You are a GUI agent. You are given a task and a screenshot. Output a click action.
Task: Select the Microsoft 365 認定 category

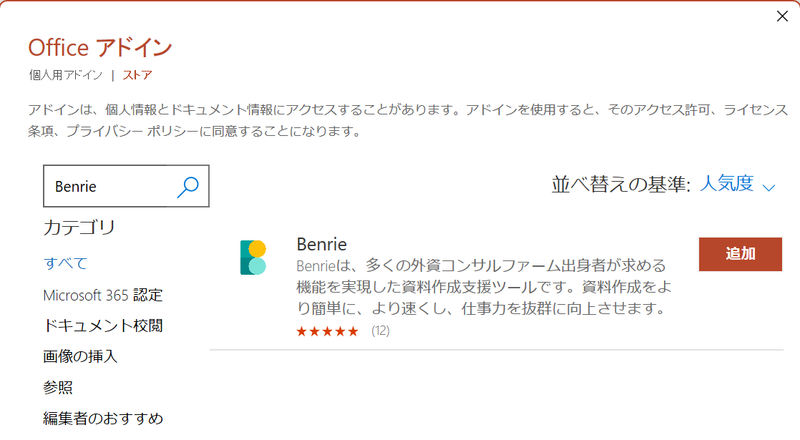click(x=103, y=295)
